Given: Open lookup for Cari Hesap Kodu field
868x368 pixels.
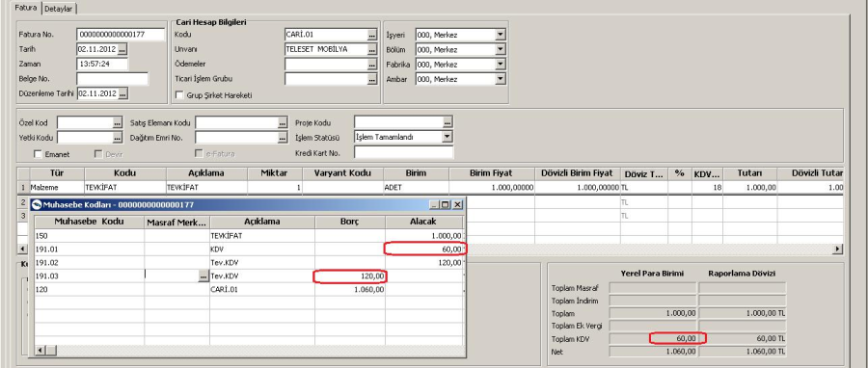Looking at the screenshot, I should (x=371, y=35).
